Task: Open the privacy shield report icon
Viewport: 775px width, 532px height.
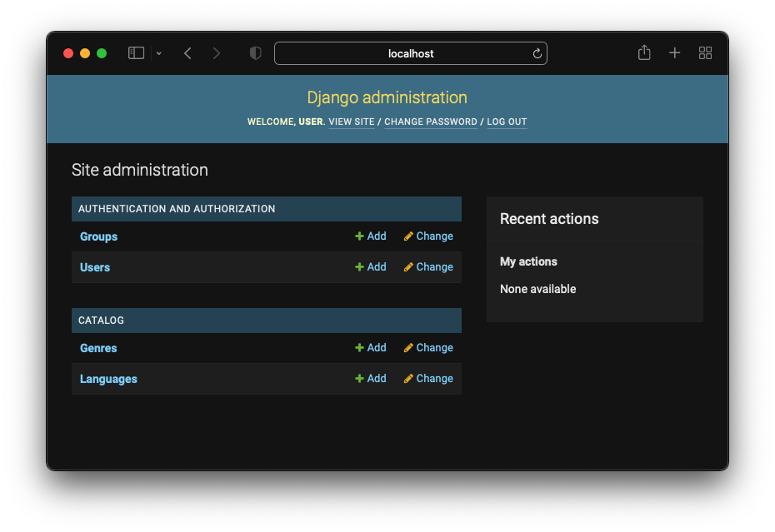Action: (x=255, y=52)
